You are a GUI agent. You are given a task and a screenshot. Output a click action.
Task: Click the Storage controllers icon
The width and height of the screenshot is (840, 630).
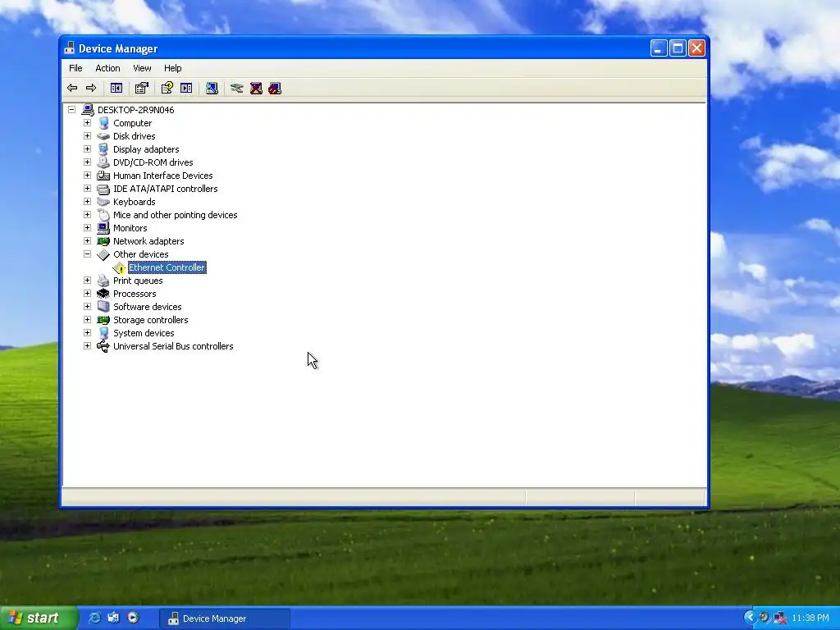coord(103,320)
